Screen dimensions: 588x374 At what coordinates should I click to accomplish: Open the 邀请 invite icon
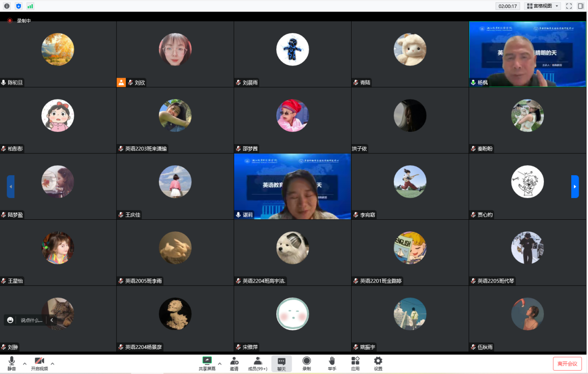click(x=234, y=363)
